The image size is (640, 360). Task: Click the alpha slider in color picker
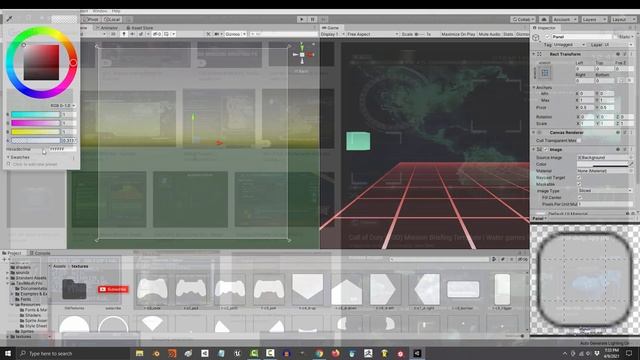(36, 140)
